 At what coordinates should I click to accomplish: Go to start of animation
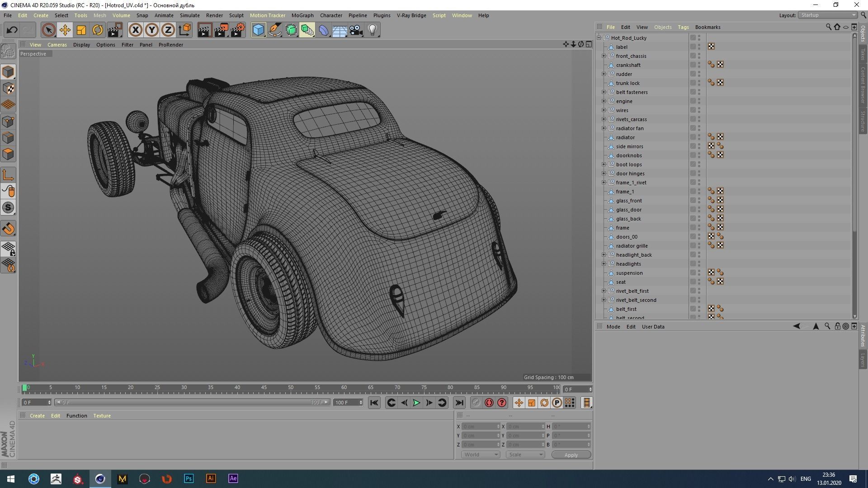[x=374, y=403]
